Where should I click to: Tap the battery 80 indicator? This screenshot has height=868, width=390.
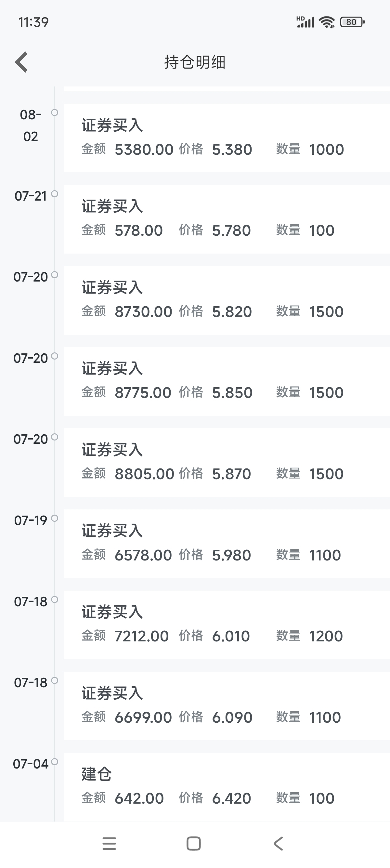352,22
